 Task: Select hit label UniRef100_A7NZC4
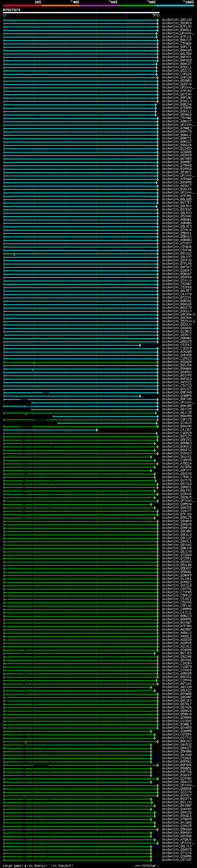[177, 464]
